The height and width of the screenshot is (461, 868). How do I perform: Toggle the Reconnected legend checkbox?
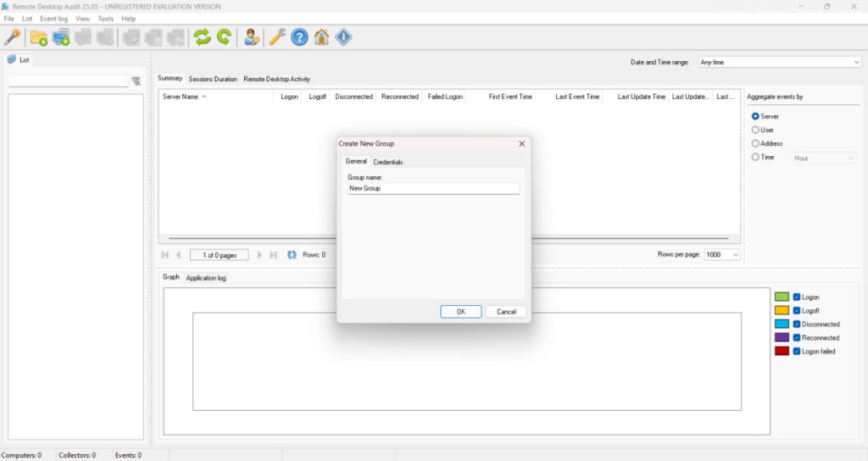click(797, 337)
